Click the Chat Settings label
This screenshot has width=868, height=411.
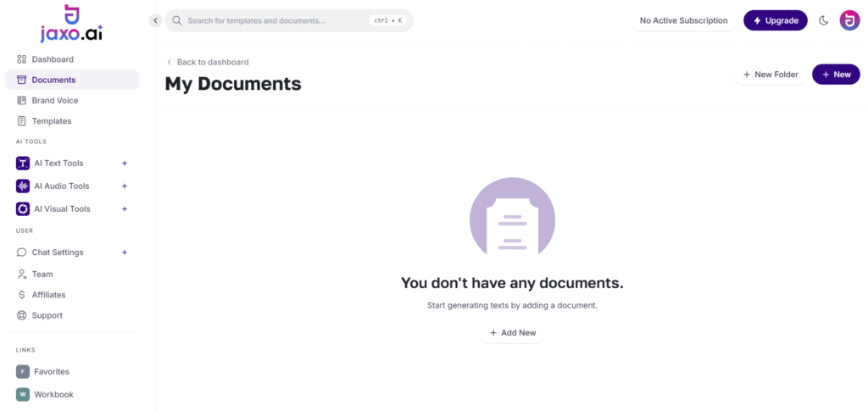point(58,253)
